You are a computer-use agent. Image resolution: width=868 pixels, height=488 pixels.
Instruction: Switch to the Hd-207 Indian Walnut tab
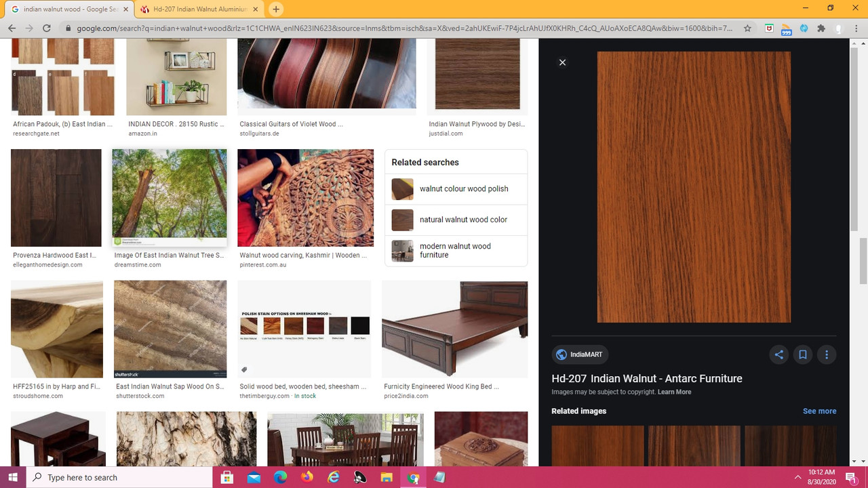coord(200,9)
